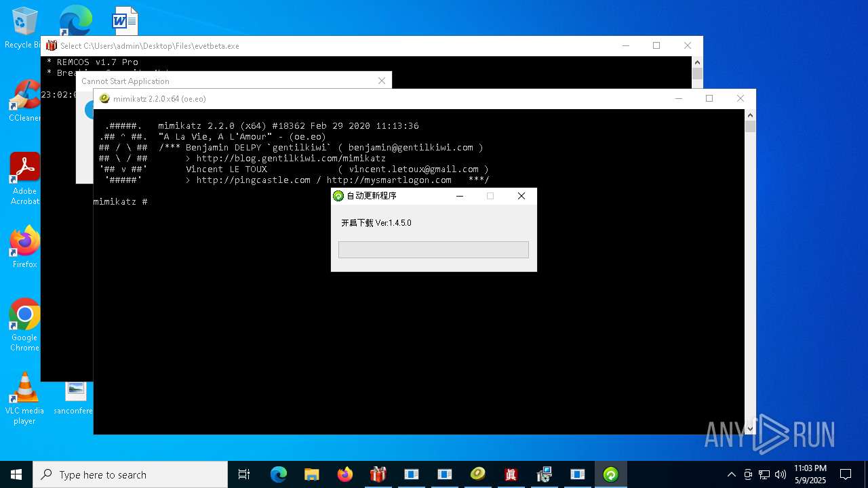
Task: Click the gift icon in evetbeta.exe title bar
Action: point(52,45)
